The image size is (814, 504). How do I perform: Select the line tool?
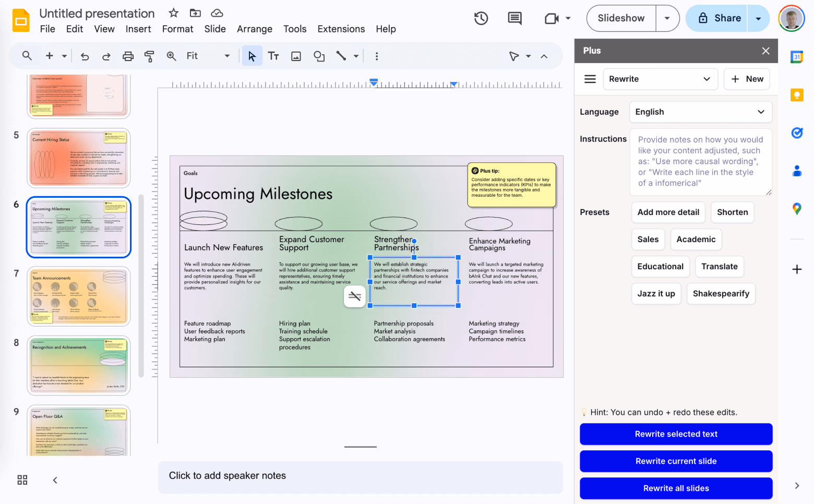click(x=341, y=56)
